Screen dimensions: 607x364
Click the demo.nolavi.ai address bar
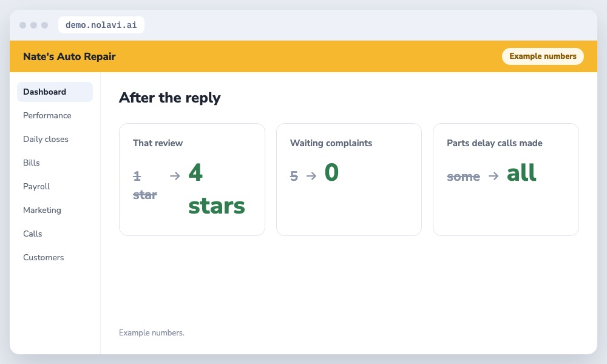pos(101,25)
